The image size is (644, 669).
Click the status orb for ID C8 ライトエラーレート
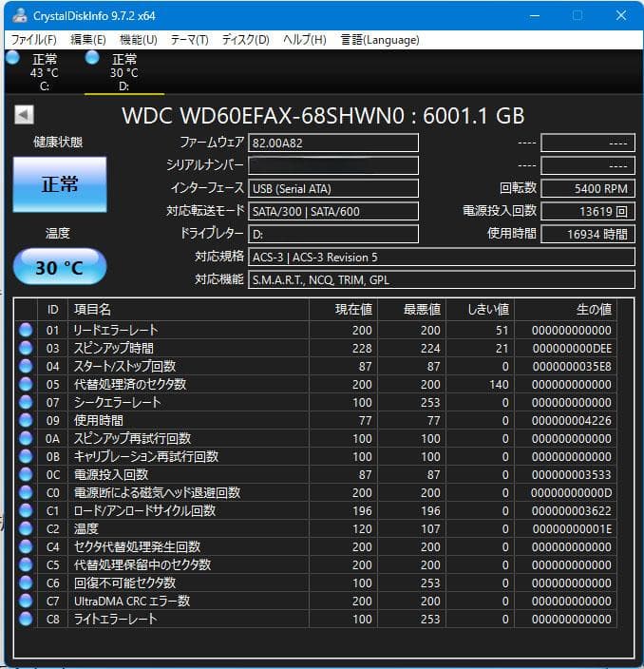tap(26, 619)
